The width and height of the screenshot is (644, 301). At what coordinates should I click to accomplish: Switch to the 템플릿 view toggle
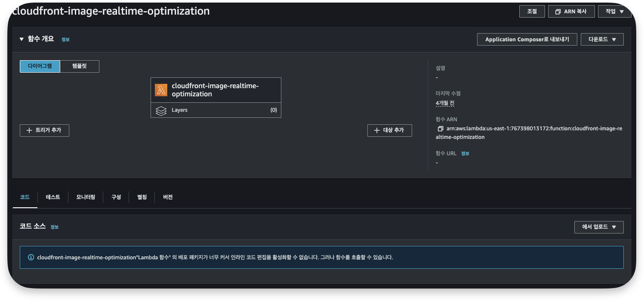pyautogui.click(x=80, y=66)
